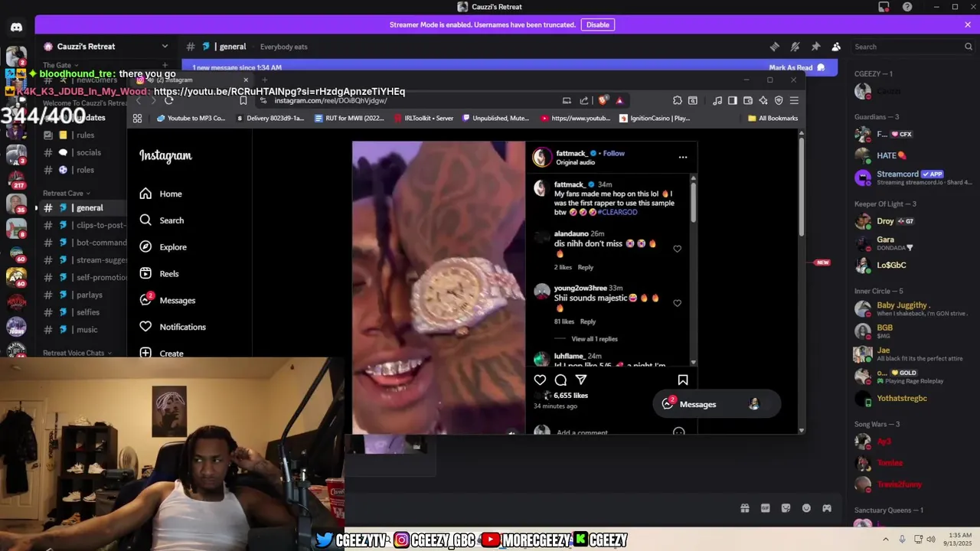
Task: Click the comment bubble icon under the reel
Action: (x=560, y=380)
